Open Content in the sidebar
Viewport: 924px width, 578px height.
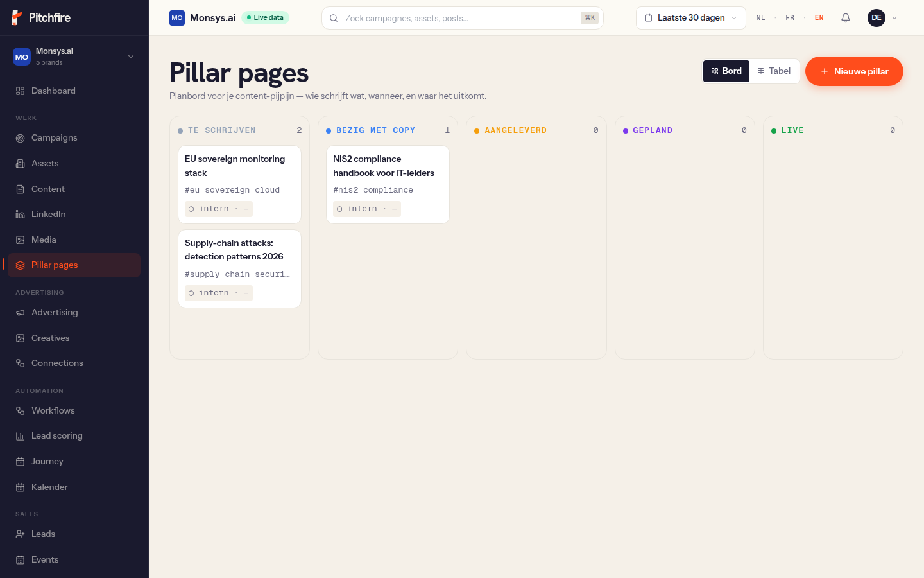(74, 189)
